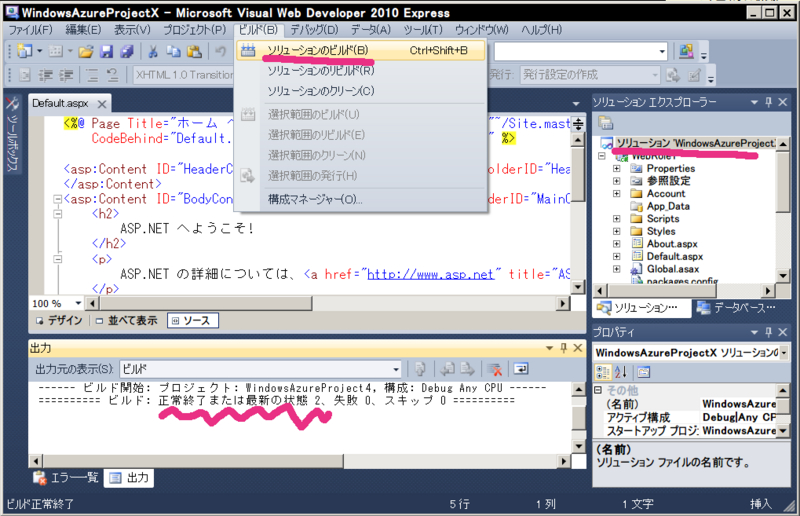Click the Categorized view icon in Properties

point(603,372)
